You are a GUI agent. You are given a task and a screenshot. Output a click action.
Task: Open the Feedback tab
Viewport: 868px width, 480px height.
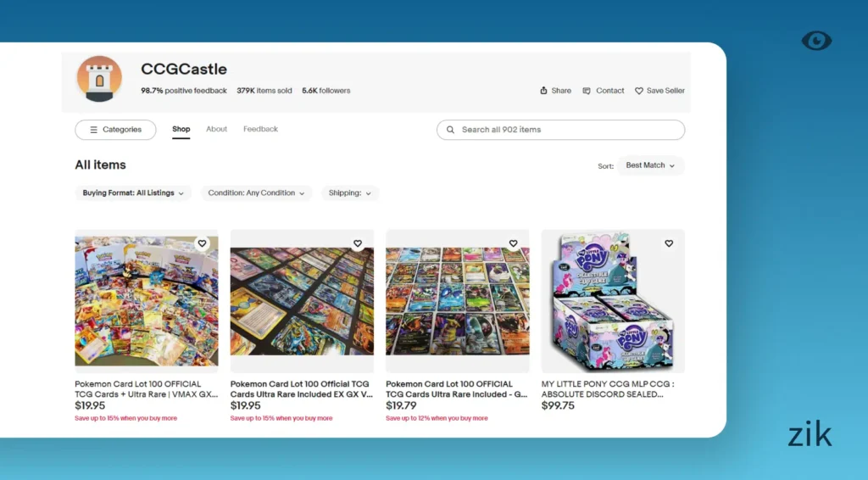(x=260, y=130)
